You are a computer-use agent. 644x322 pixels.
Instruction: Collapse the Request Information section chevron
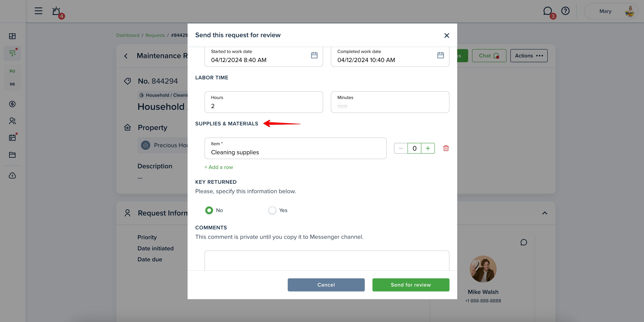click(544, 213)
